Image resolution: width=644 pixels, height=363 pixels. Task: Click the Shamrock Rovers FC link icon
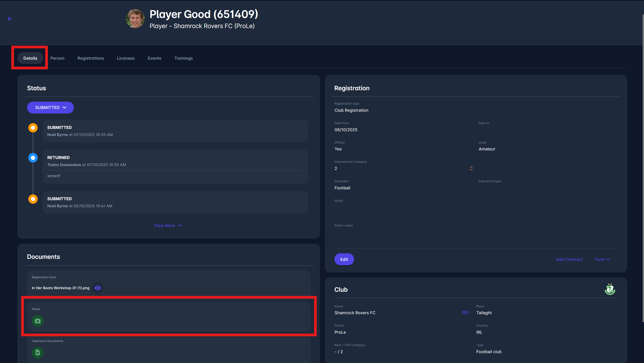(465, 313)
